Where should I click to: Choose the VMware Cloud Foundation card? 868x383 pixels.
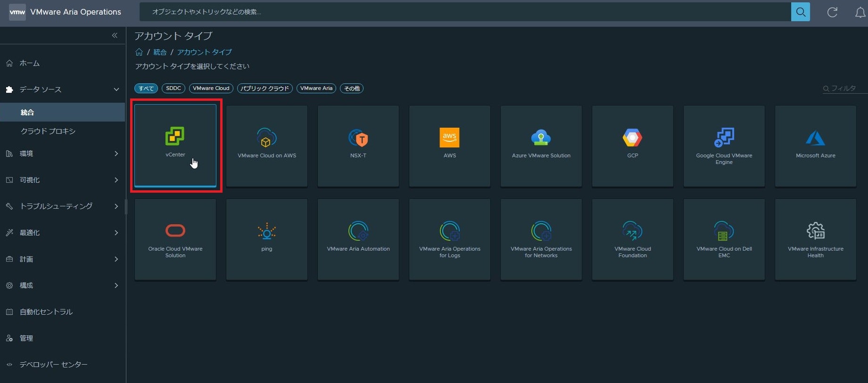click(633, 239)
